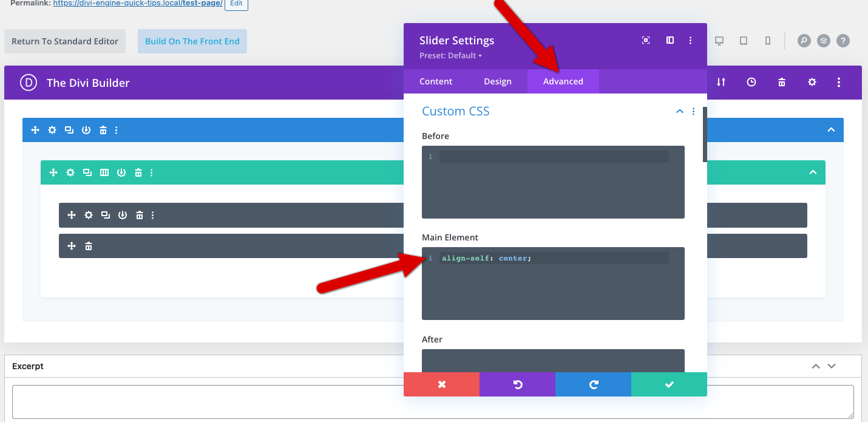Click the Slider Settings modal scrollbar
868x422 pixels.
[705, 134]
